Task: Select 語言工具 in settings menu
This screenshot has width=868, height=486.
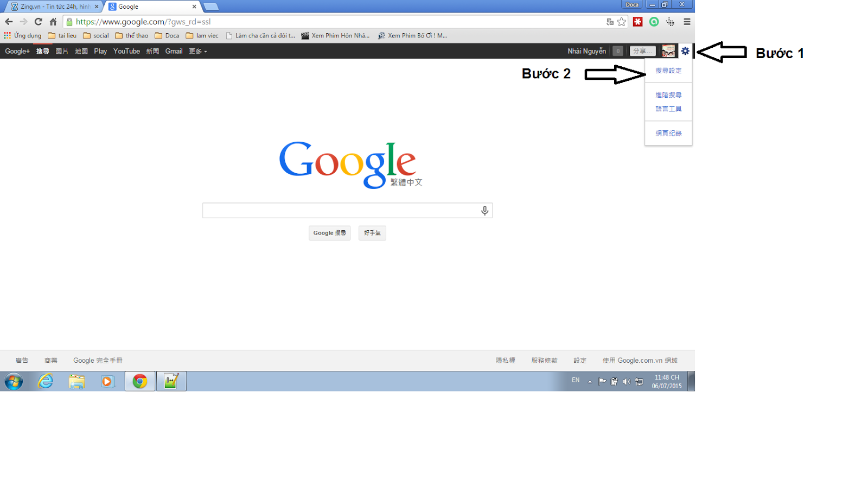Action: tap(668, 109)
